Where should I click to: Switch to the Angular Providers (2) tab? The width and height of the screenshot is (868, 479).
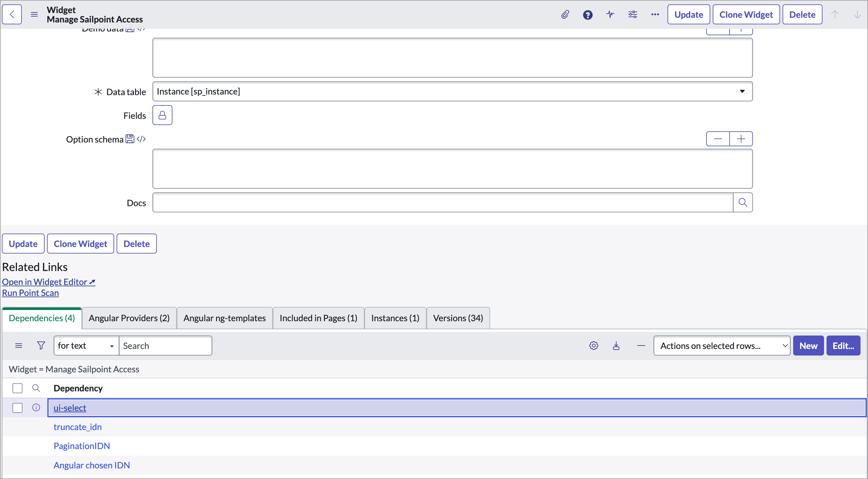pos(129,318)
